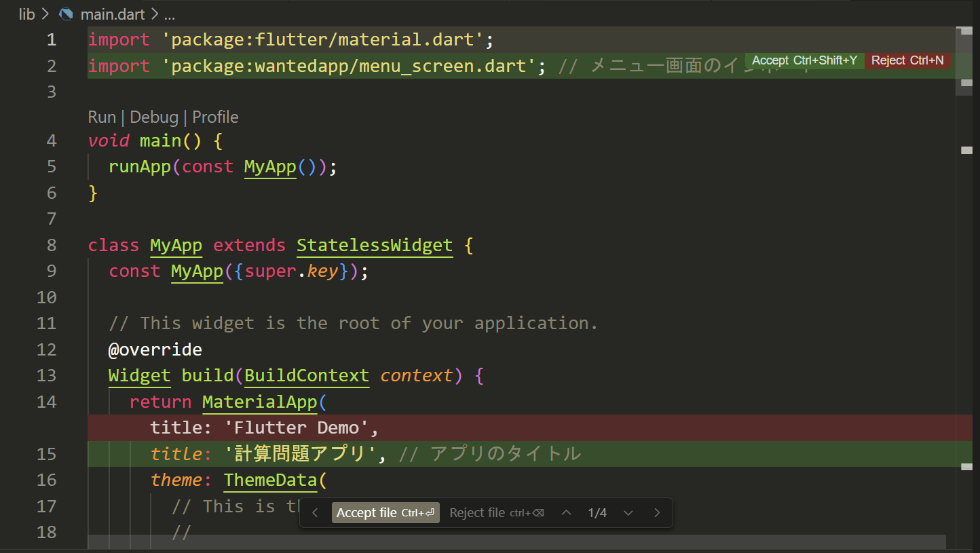
Task: Reject the import change with Ctrl+N button
Action: tap(907, 60)
